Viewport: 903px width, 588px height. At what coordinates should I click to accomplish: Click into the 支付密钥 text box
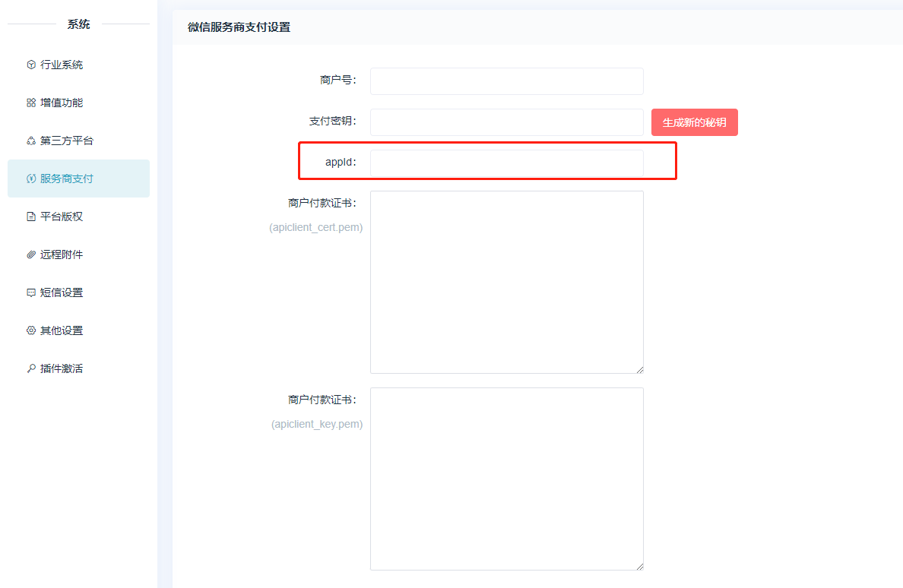(506, 122)
